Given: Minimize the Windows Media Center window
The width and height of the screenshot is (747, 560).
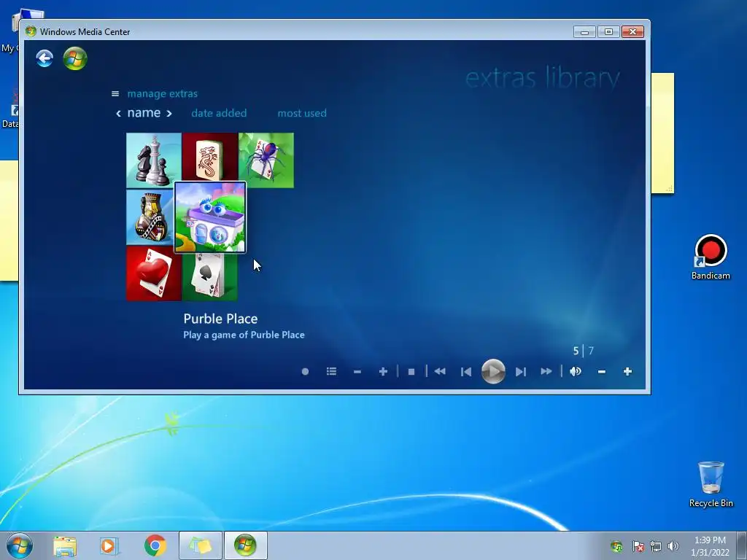Looking at the screenshot, I should 584,32.
